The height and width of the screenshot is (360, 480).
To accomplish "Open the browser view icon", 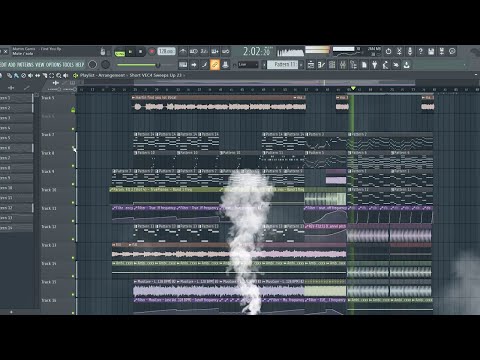I will (353, 65).
